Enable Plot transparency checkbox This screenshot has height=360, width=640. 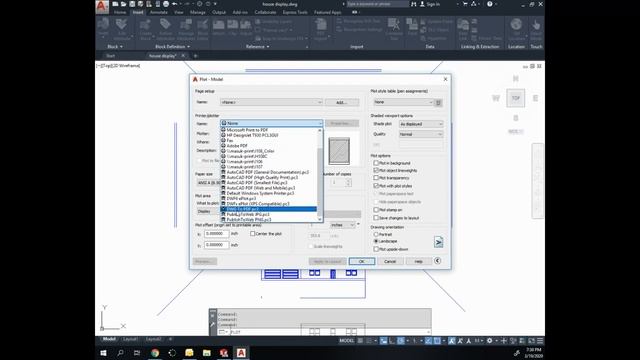pyautogui.click(x=376, y=178)
